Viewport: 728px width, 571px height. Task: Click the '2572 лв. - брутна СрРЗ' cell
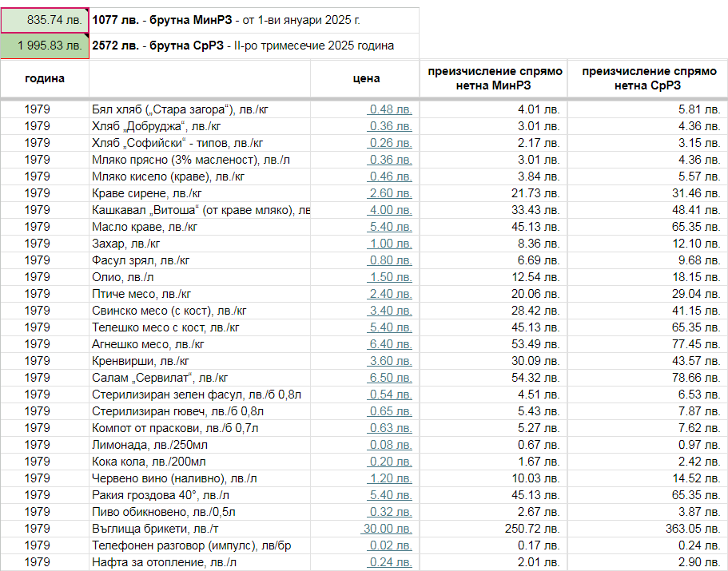coord(254,46)
